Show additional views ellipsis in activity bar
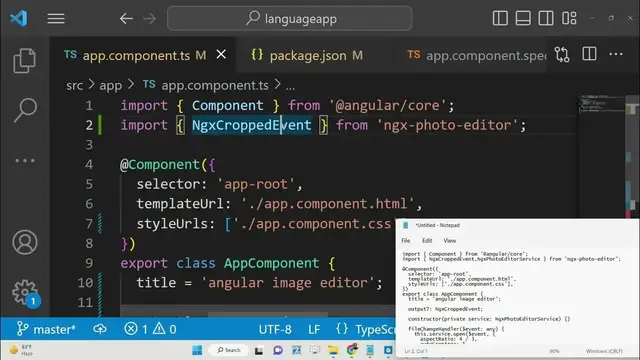The height and width of the screenshot is (360, 640). pos(25,160)
